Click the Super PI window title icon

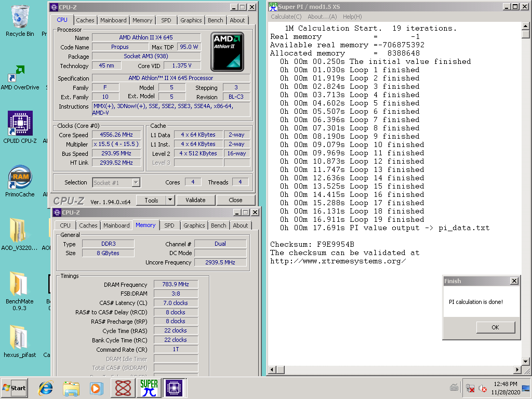click(273, 6)
